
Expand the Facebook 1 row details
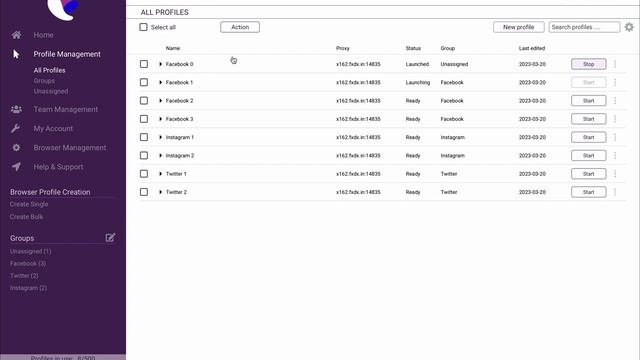160,82
